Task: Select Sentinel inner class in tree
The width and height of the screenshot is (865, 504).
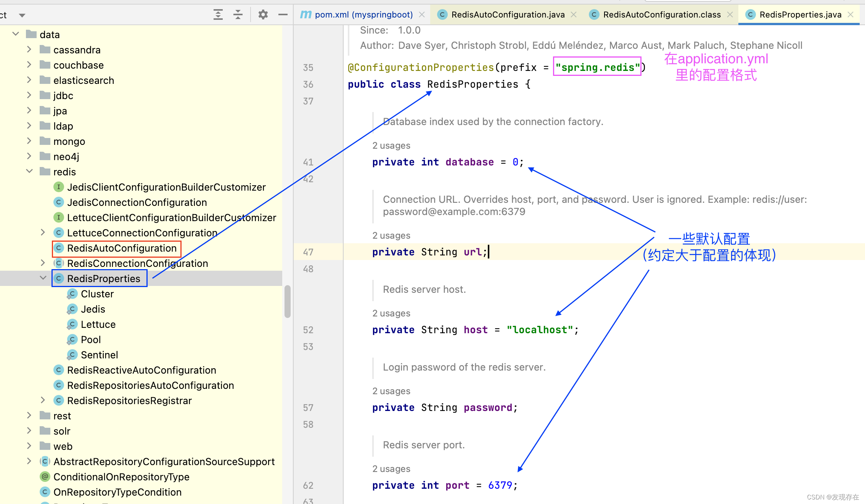Action: tap(99, 355)
